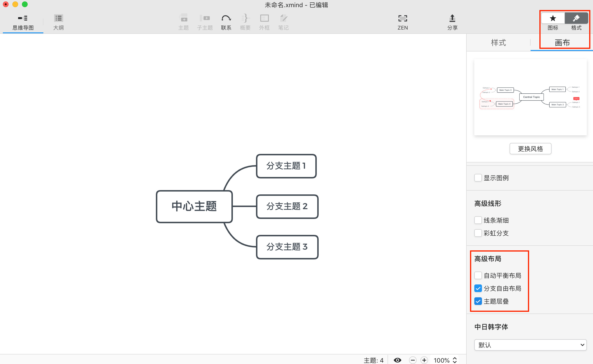Click the zoom in plus icon
The image size is (593, 364).
424,360
